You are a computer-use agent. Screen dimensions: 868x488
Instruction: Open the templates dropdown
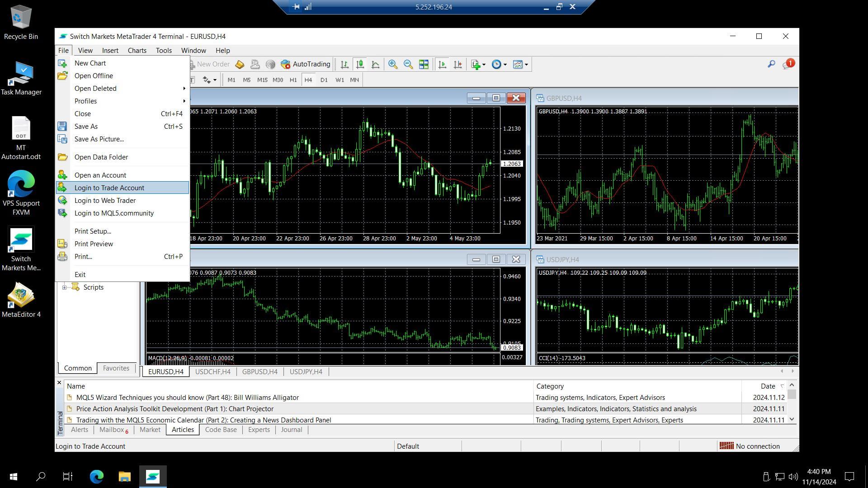520,64
